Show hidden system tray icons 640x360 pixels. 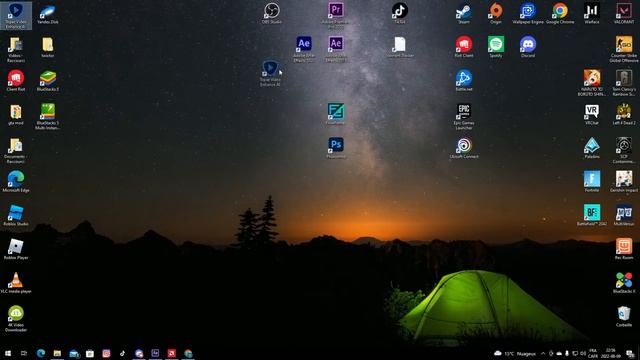tap(543, 353)
